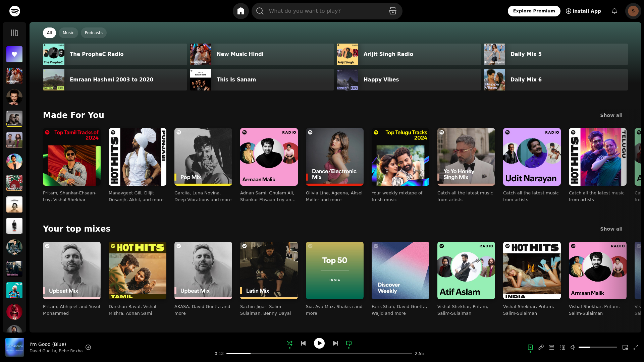644x362 pixels.
Task: Open artist Bebe Rexha from now playing
Action: 70,351
